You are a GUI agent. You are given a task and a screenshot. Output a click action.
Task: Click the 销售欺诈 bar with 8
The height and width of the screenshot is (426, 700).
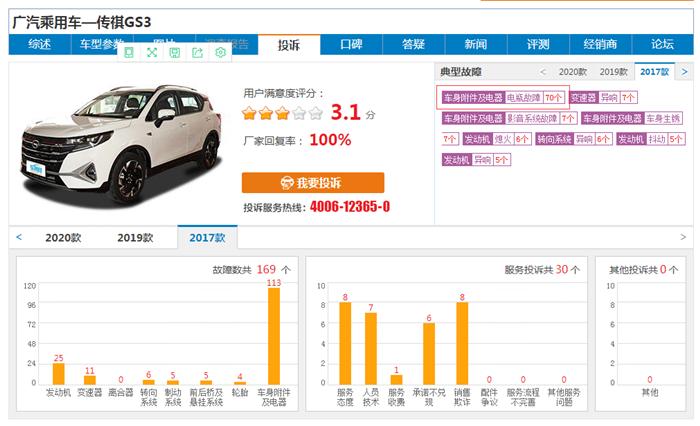(x=462, y=343)
